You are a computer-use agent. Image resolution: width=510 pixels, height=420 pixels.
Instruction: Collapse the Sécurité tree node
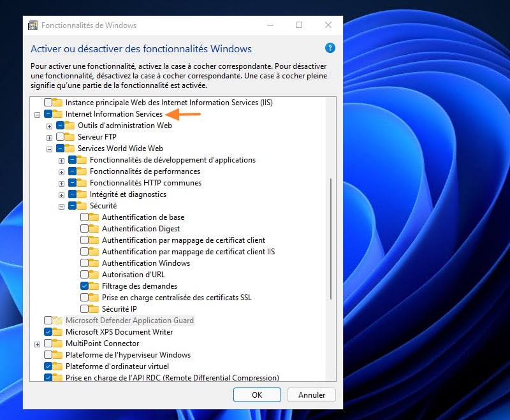[x=61, y=206]
